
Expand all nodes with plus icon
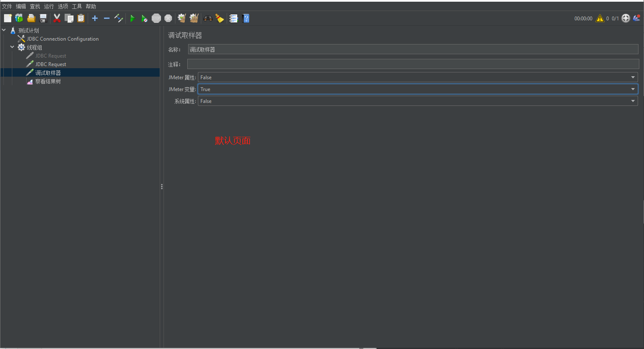click(x=95, y=18)
